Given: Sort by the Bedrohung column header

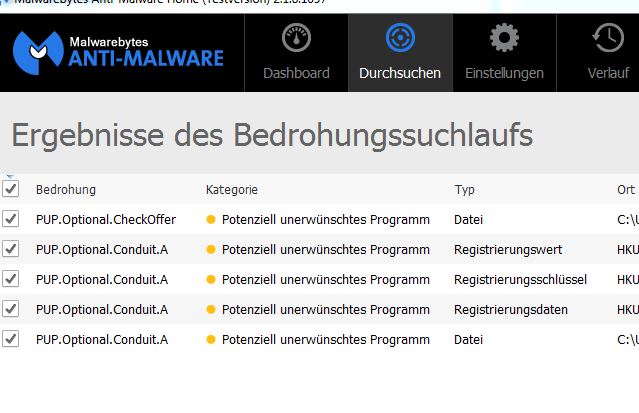Looking at the screenshot, I should [66, 190].
